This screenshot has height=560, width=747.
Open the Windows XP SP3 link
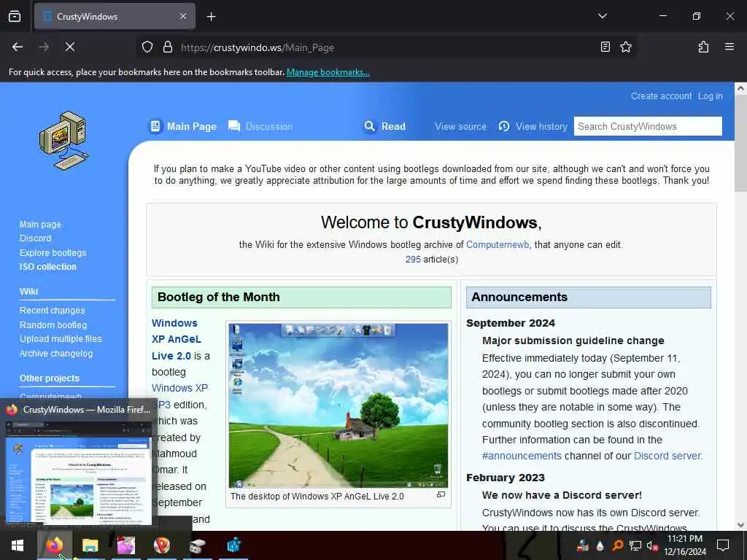179,396
